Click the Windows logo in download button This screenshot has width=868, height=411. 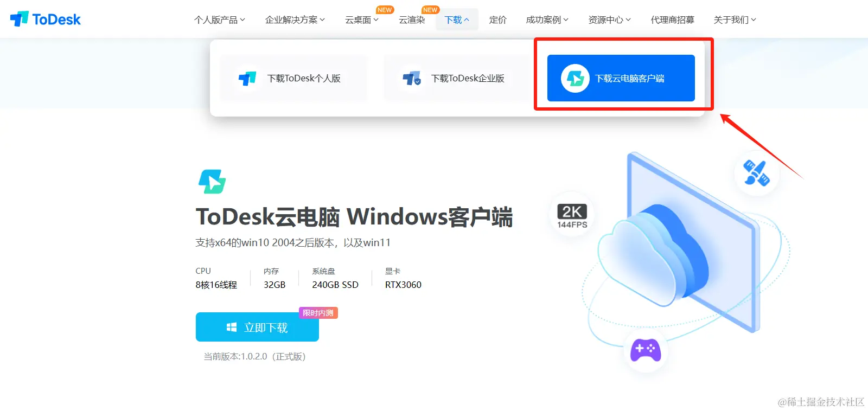click(x=232, y=327)
